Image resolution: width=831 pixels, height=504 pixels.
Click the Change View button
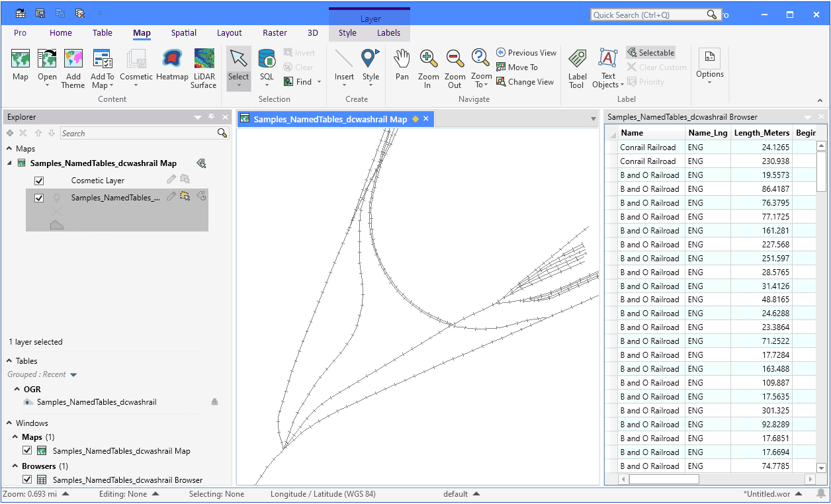pos(525,82)
